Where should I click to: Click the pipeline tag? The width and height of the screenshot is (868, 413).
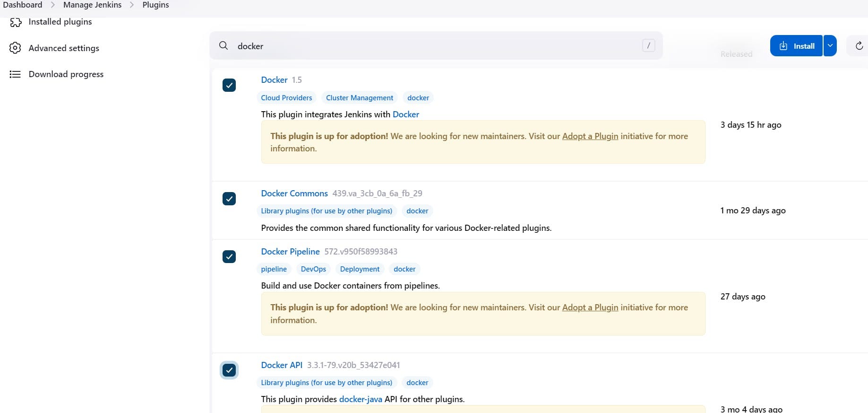pos(274,269)
